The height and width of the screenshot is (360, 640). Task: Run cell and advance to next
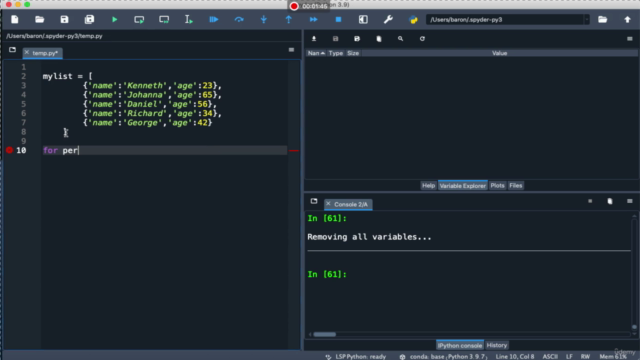tap(164, 20)
